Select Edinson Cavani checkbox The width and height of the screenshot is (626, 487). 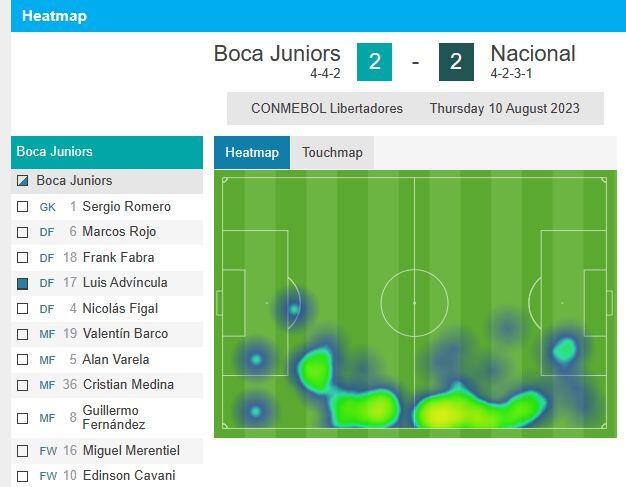tap(23, 476)
